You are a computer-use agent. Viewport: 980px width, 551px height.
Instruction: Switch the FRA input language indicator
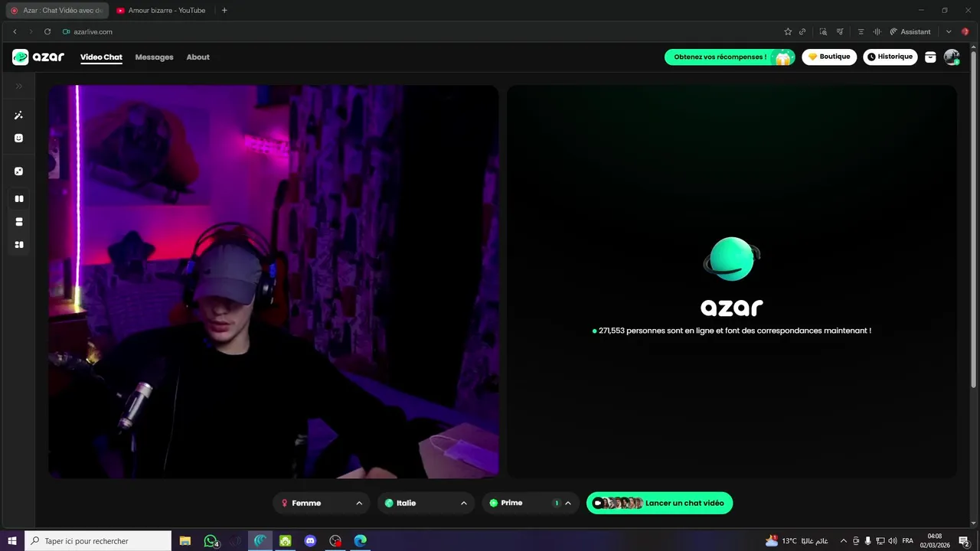coord(908,541)
